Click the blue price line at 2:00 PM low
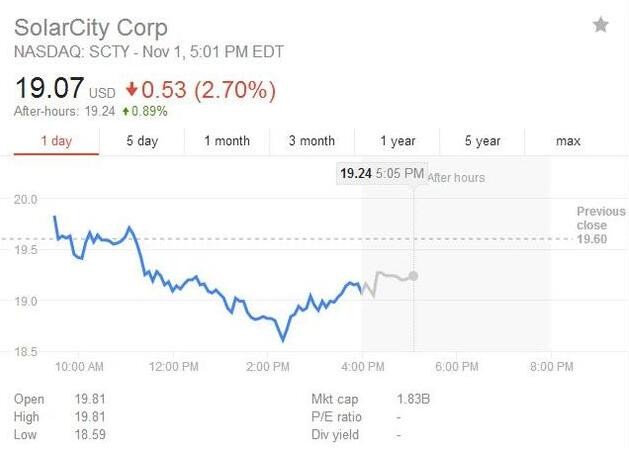Screen dimensions: 629x460 point(283,340)
